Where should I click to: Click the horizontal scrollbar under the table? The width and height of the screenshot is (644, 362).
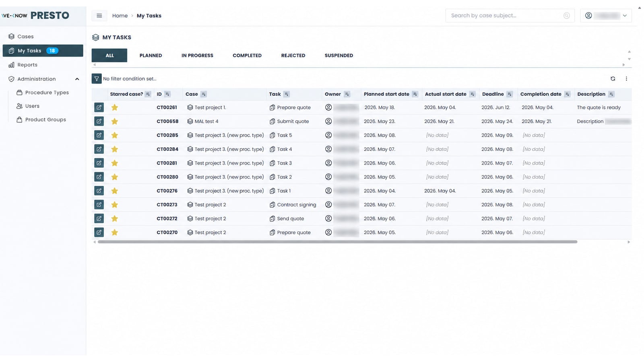(337, 242)
